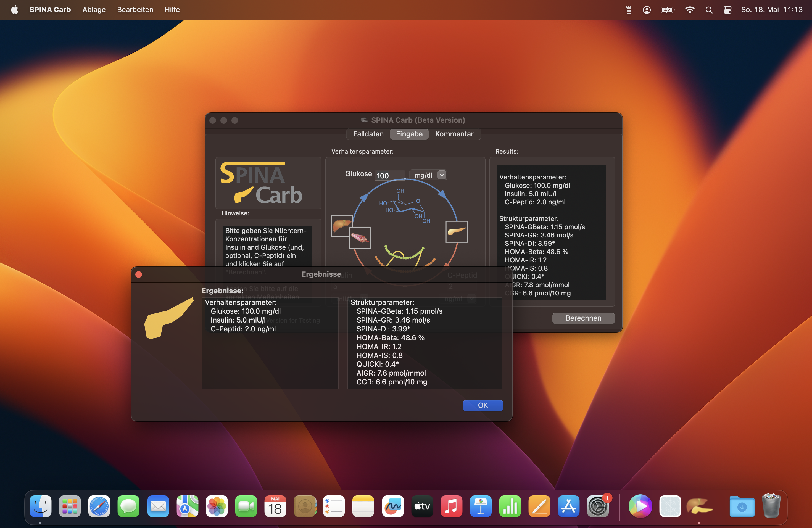This screenshot has width=812, height=528.
Task: Open SPINA Carb from the dock
Action: pos(699,506)
